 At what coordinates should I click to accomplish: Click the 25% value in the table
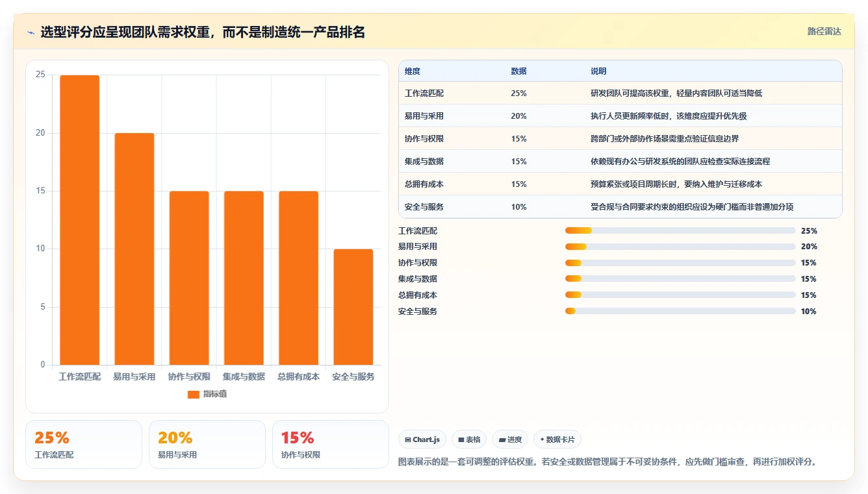click(x=519, y=93)
